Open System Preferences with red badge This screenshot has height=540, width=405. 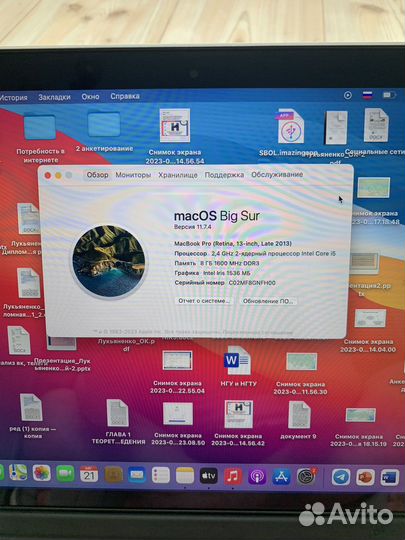306,477
